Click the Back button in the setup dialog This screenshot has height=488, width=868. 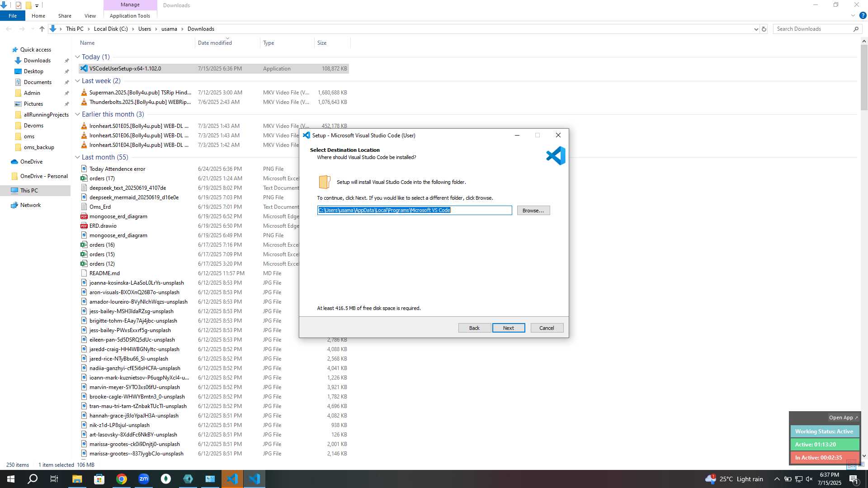pos(474,328)
